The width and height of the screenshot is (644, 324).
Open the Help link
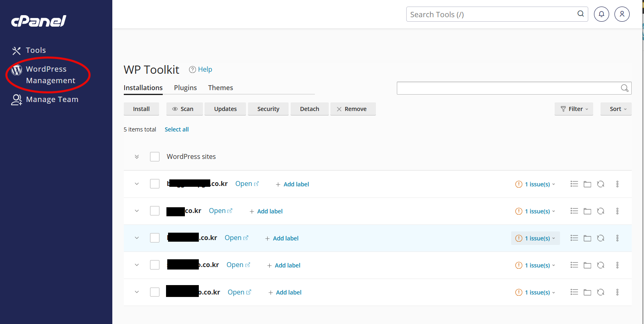pos(200,70)
